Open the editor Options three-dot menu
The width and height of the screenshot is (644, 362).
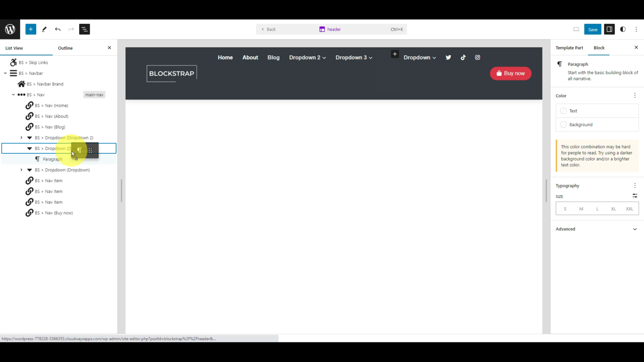click(x=636, y=29)
